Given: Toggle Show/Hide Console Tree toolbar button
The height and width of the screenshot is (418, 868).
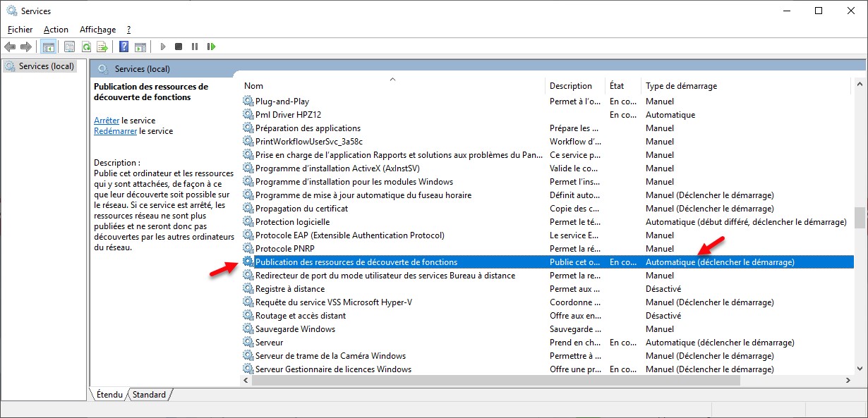Looking at the screenshot, I should pyautogui.click(x=48, y=47).
